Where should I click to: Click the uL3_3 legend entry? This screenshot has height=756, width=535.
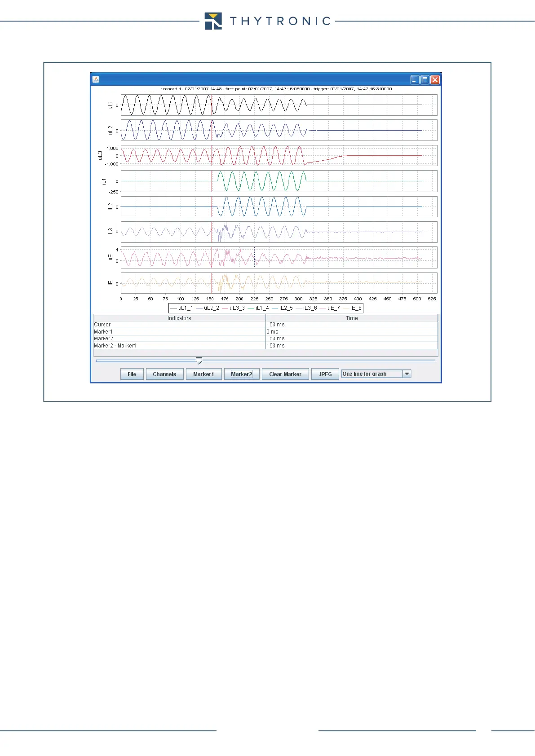pyautogui.click(x=233, y=308)
